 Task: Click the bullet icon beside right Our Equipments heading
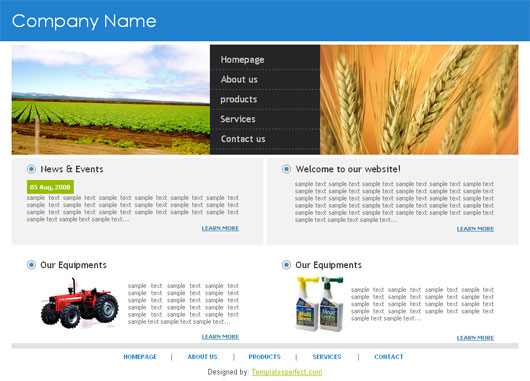pyautogui.click(x=286, y=265)
